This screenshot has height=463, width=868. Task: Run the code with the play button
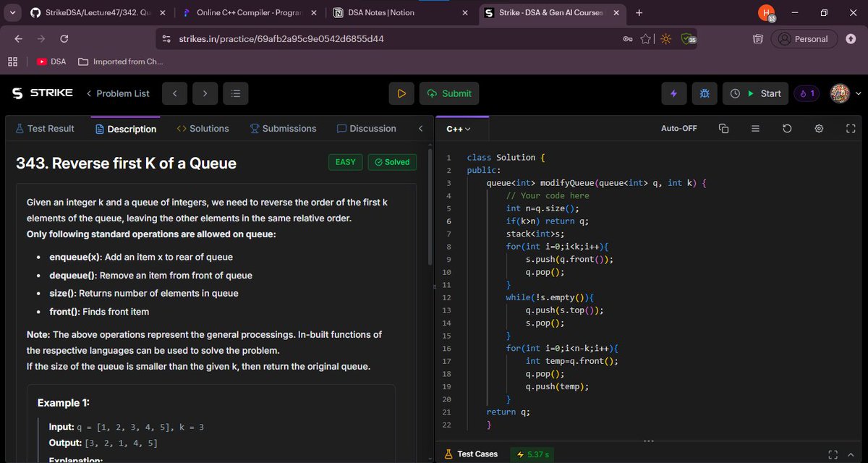[x=401, y=93]
